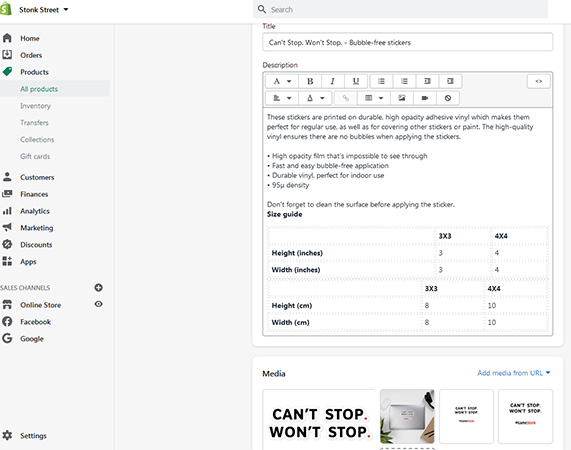
Task: Select the laptop mockup media thumbnail
Action: 407,417
